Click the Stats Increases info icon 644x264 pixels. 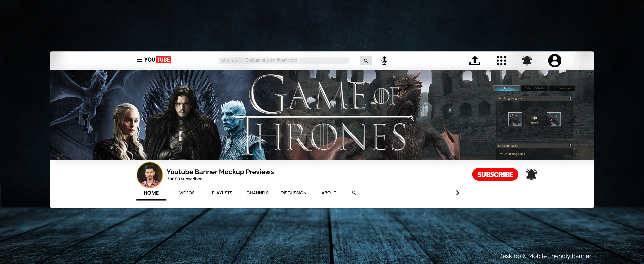click(x=570, y=146)
